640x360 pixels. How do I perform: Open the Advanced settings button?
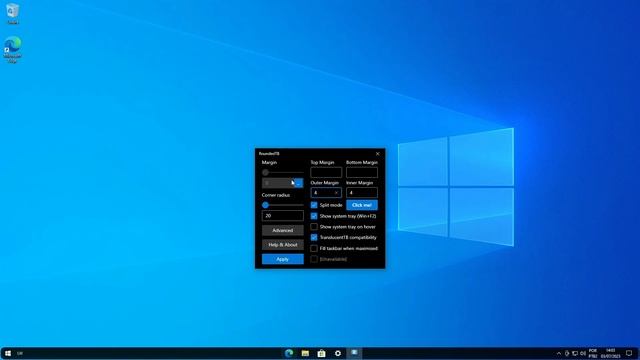[x=282, y=230]
